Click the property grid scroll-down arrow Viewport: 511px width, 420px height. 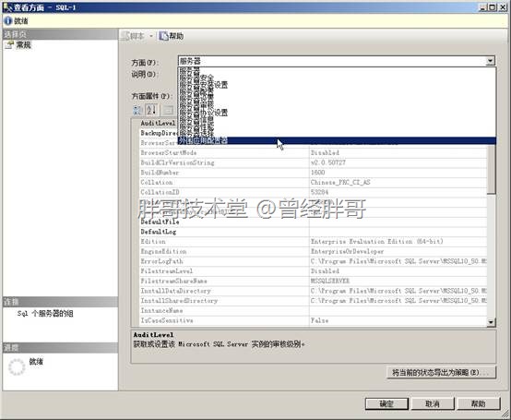[x=491, y=322]
